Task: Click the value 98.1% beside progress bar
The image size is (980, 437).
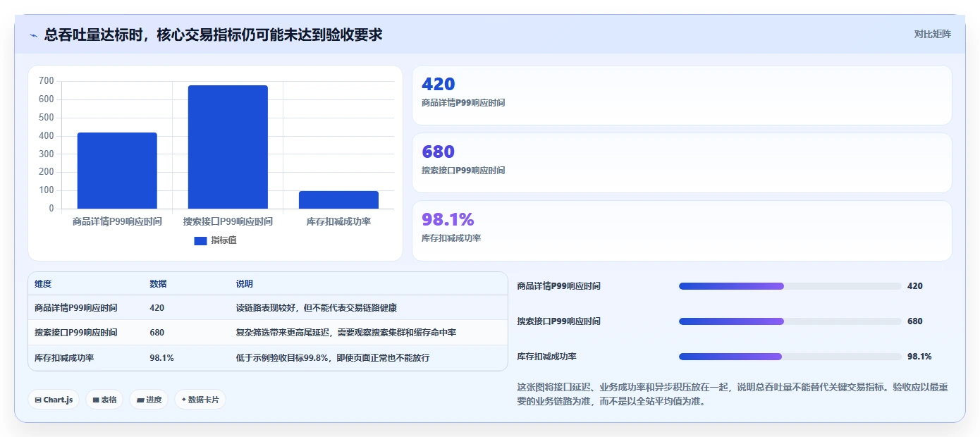Action: pos(919,357)
